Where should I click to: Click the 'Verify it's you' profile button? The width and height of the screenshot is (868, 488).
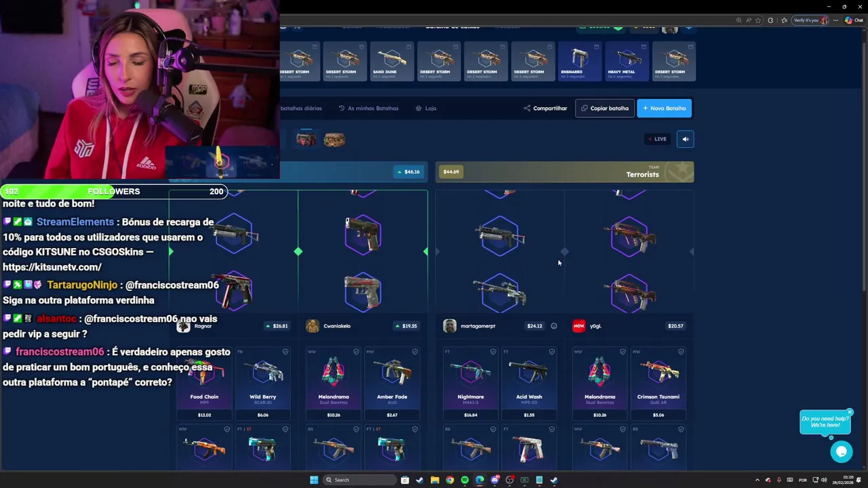tap(810, 20)
